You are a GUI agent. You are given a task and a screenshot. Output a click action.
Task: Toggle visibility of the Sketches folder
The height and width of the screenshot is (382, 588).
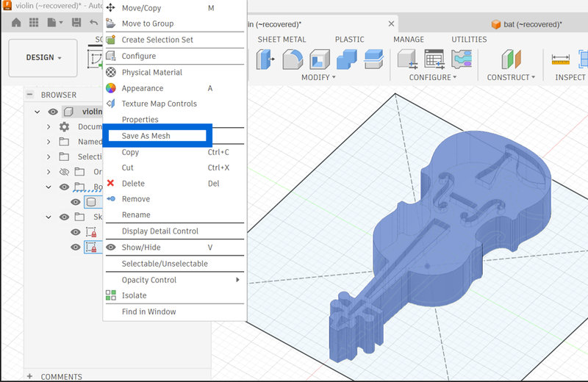(64, 217)
